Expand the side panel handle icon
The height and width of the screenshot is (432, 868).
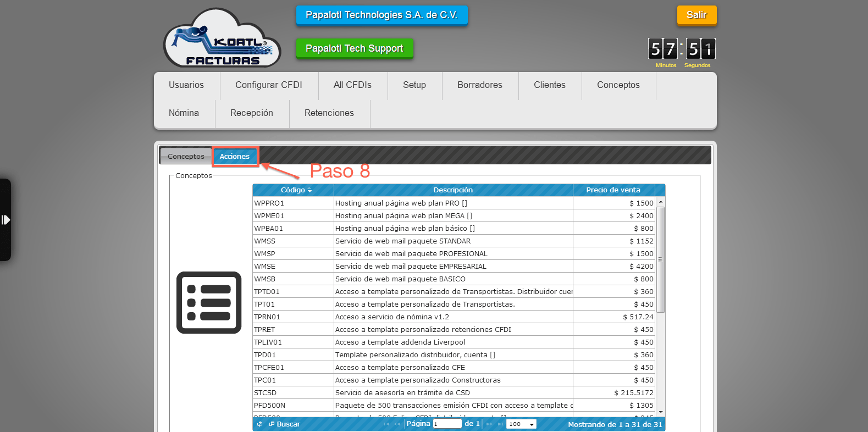5,220
